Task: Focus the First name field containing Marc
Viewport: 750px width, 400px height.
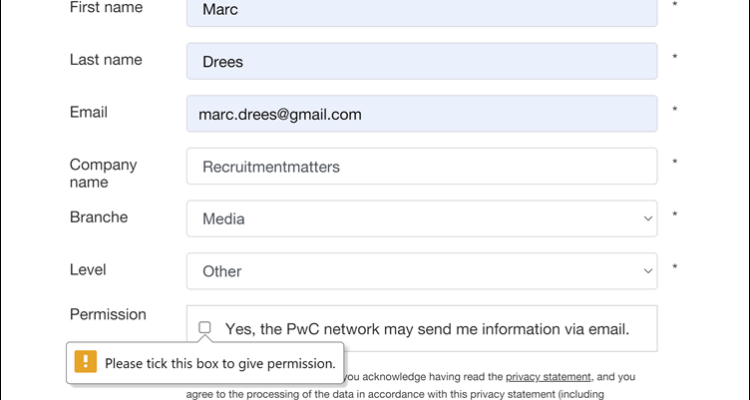Action: click(x=421, y=12)
